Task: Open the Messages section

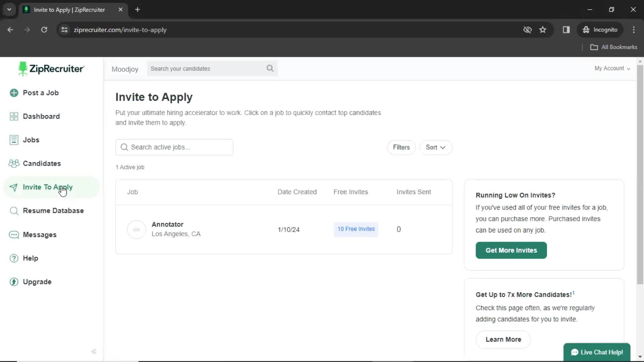Action: coord(39,234)
